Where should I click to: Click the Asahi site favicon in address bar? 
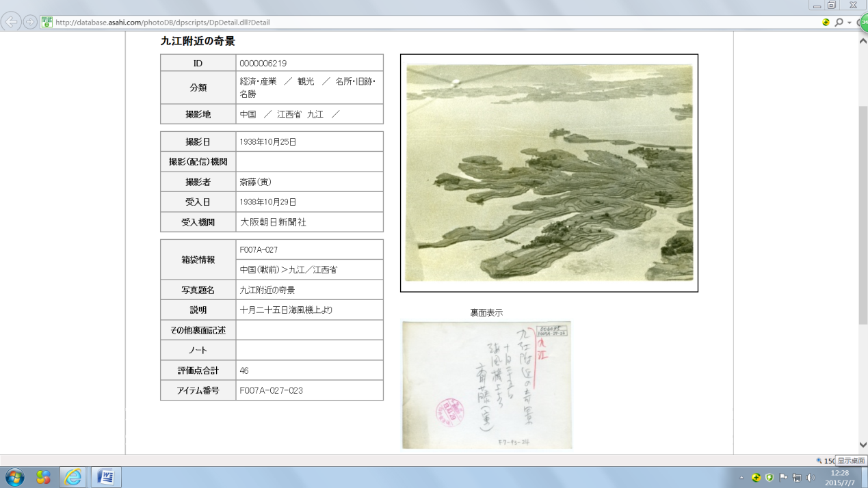[47, 22]
